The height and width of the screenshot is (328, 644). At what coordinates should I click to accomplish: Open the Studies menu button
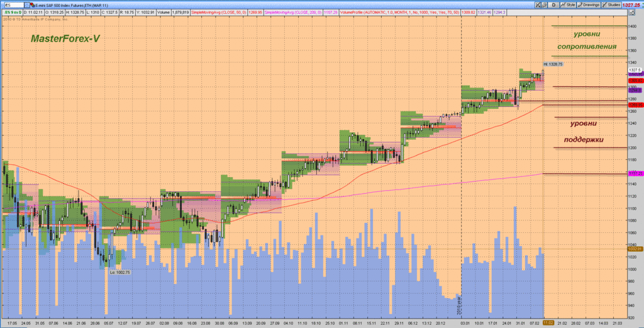[x=612, y=5]
